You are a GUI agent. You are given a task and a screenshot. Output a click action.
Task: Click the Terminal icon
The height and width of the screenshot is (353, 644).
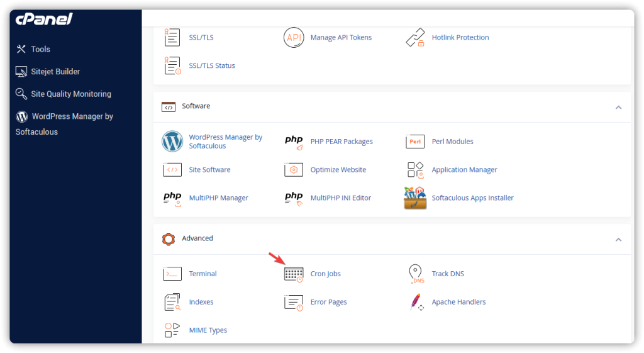pos(172,274)
